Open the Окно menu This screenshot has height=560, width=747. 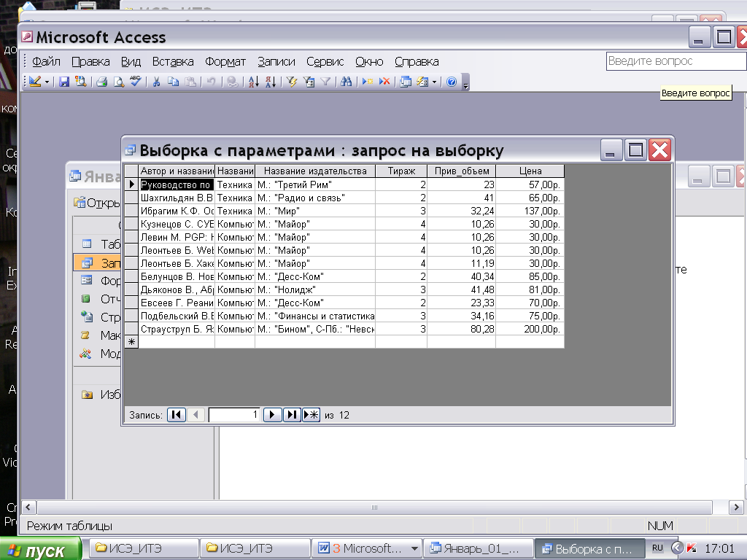(x=369, y=62)
